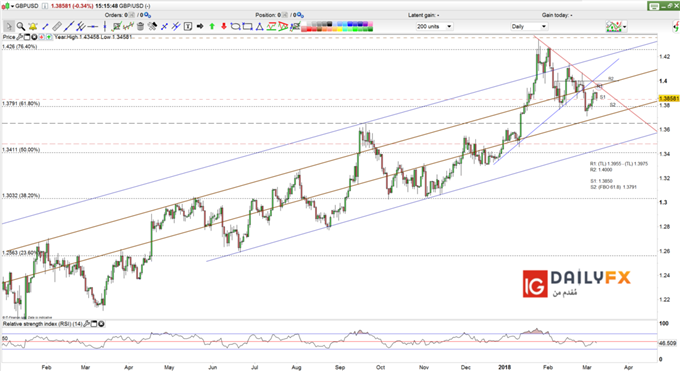Choose the horizontal line drawing tool
Image resolution: width=680 pixels, height=371 pixels.
(x=92, y=26)
